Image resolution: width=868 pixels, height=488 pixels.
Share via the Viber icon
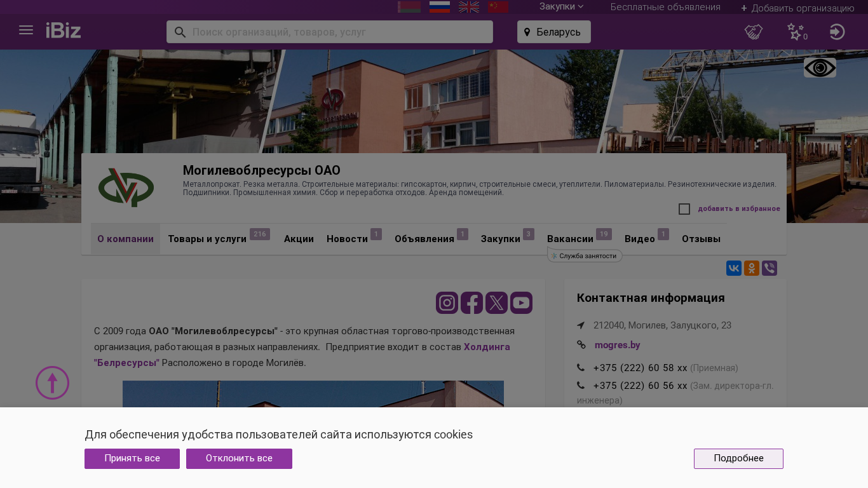coord(770,268)
